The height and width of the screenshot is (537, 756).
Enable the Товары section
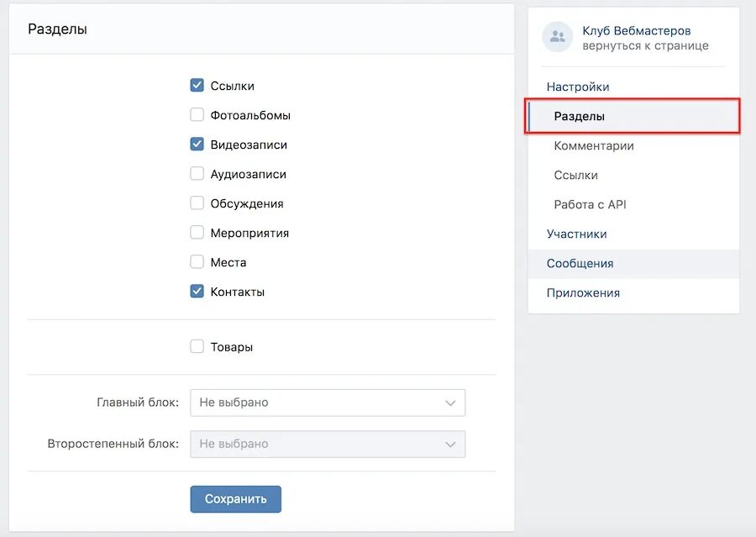197,345
